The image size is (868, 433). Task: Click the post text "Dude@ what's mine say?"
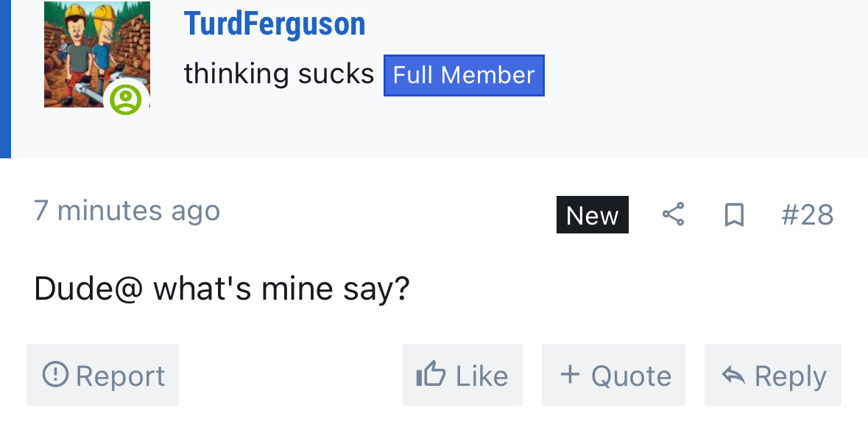click(222, 289)
